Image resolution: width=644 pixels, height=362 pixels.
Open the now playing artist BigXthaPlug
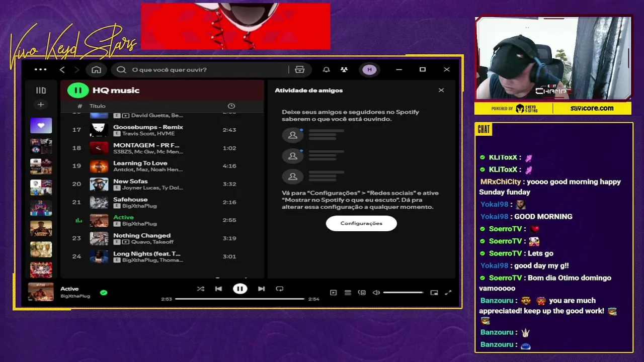click(75, 296)
